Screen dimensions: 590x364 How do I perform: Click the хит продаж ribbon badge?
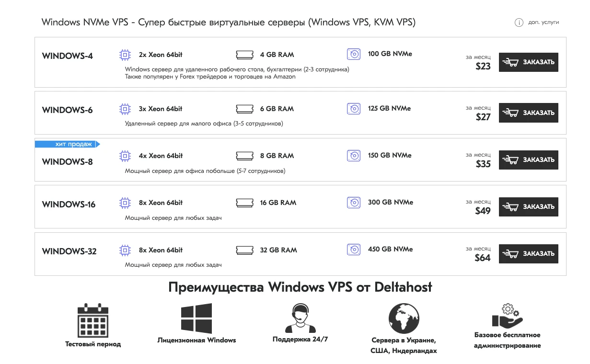pyautogui.click(x=67, y=144)
